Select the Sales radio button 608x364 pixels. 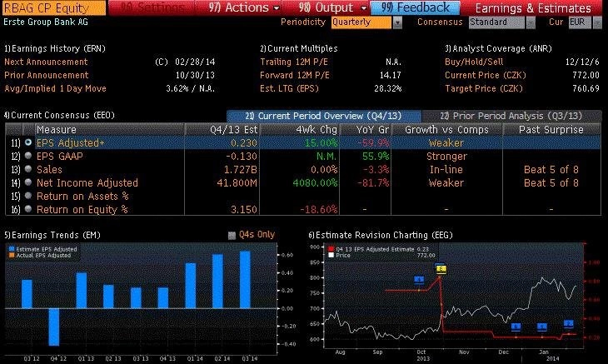point(28,169)
